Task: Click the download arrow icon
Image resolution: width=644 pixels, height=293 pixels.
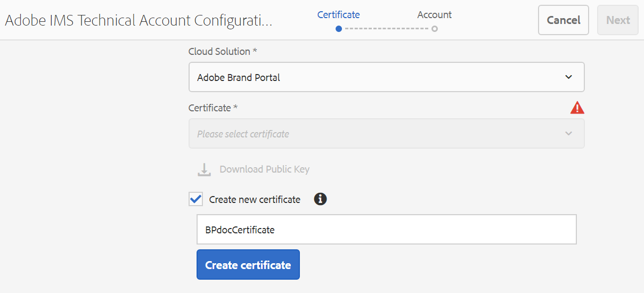Action: 204,169
